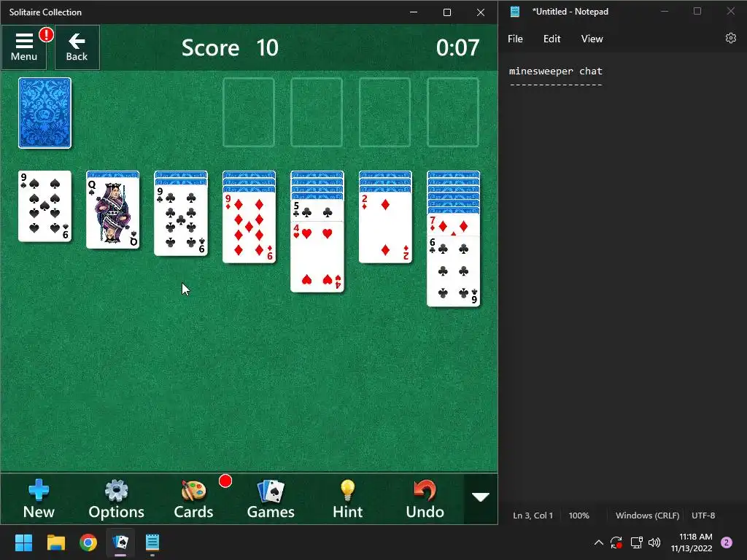Open the clock showing 11:18 AM
Screen dimensions: 747x560
click(692, 542)
